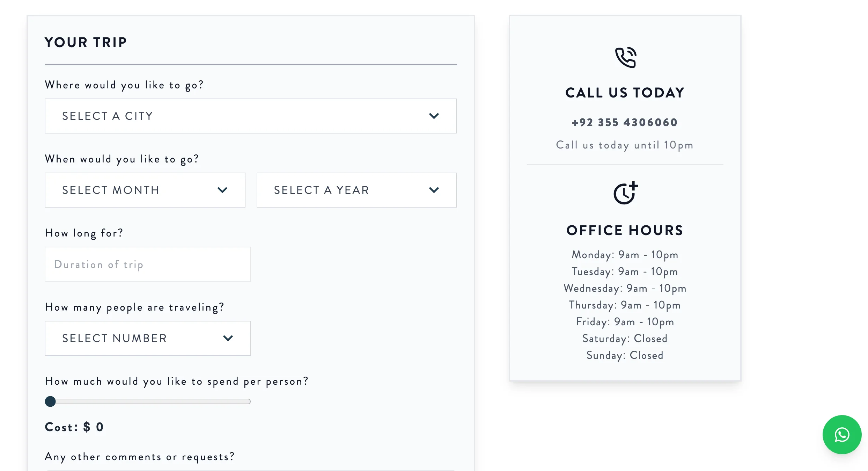
Task: Open the Select a City dropdown
Action: (250, 116)
